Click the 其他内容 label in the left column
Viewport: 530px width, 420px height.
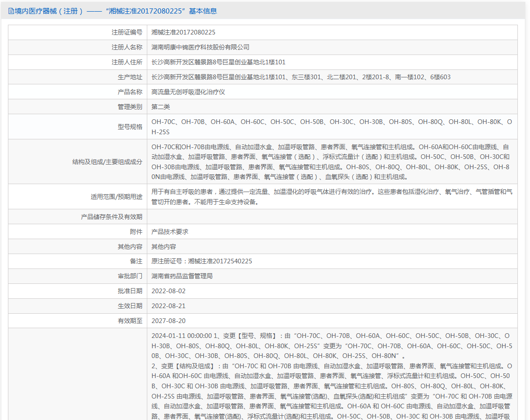(130, 247)
